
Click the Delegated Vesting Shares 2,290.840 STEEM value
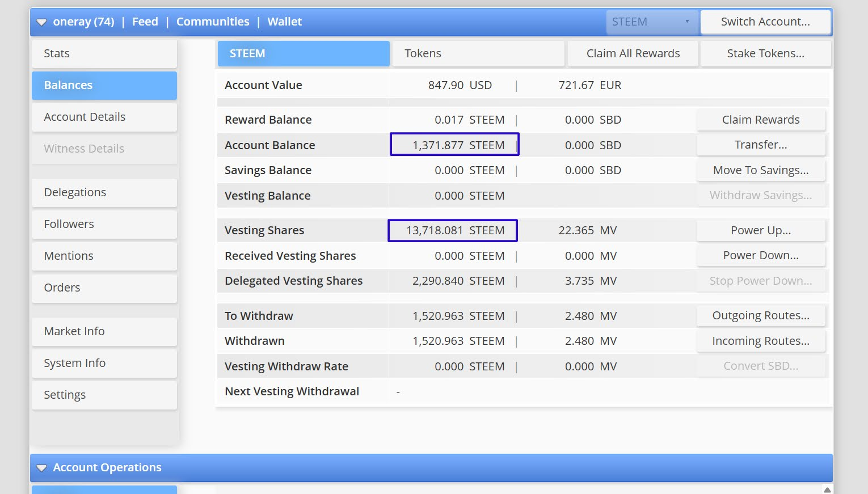458,281
